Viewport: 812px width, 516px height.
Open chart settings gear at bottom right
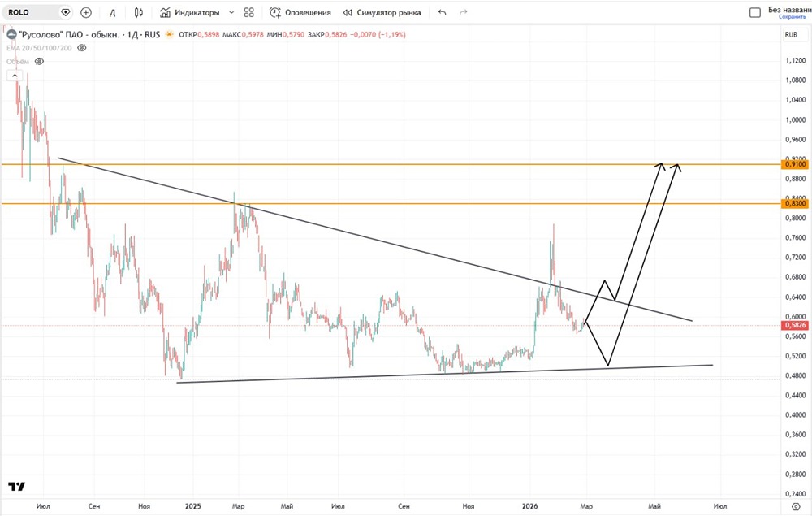(x=796, y=506)
